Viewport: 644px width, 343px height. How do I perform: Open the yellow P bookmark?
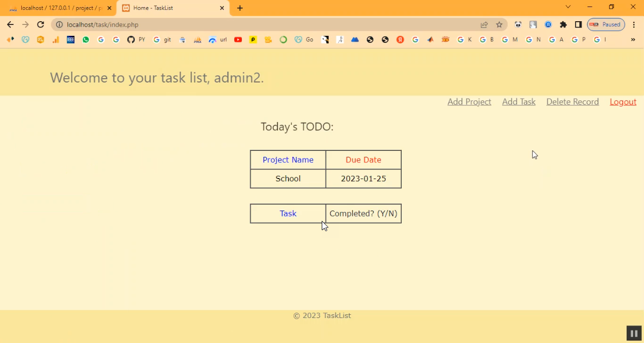point(253,40)
